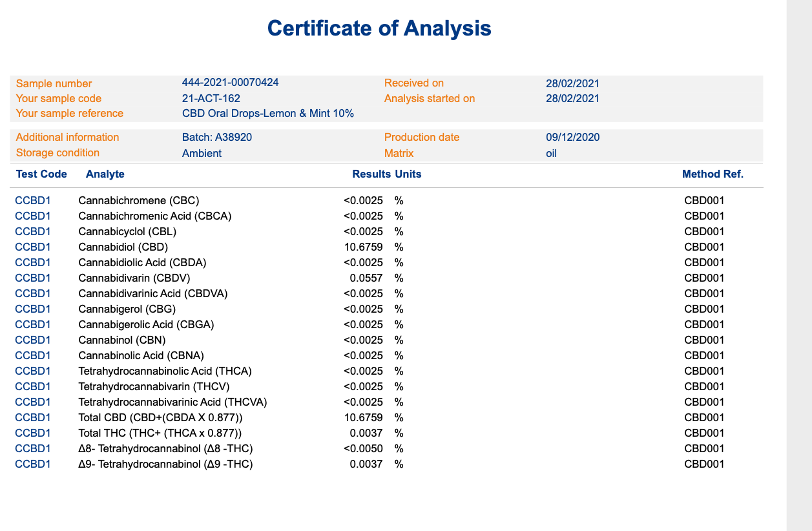
Task: Click the Batch: A38920 text
Action: pyautogui.click(x=216, y=137)
